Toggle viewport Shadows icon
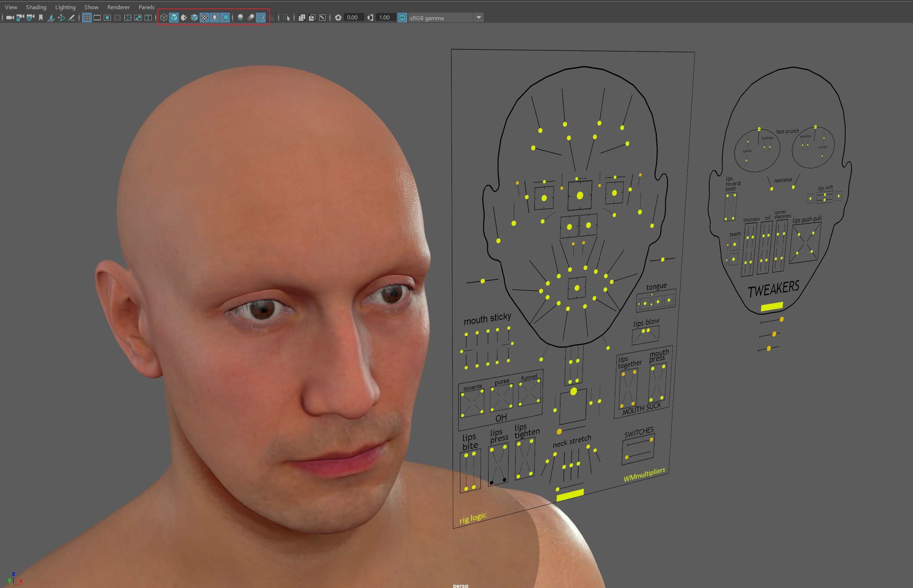The image size is (913, 588). (225, 18)
